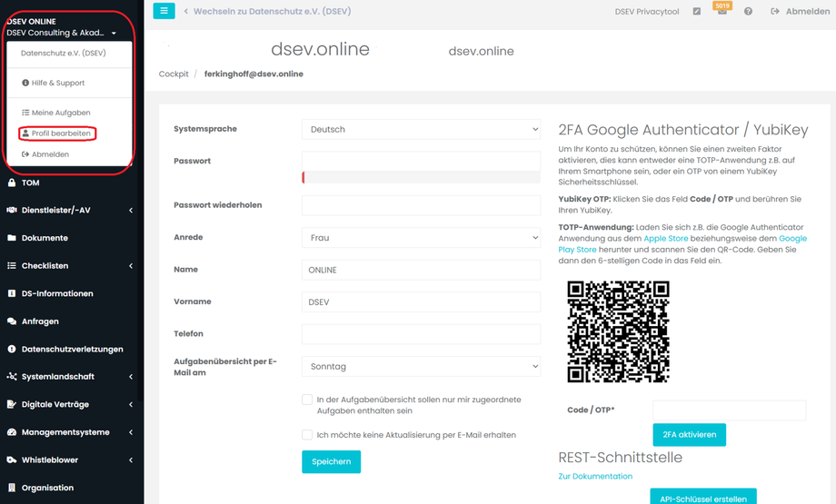
Task: Open Datenschutzverletzungen in sidebar
Action: tap(72, 349)
